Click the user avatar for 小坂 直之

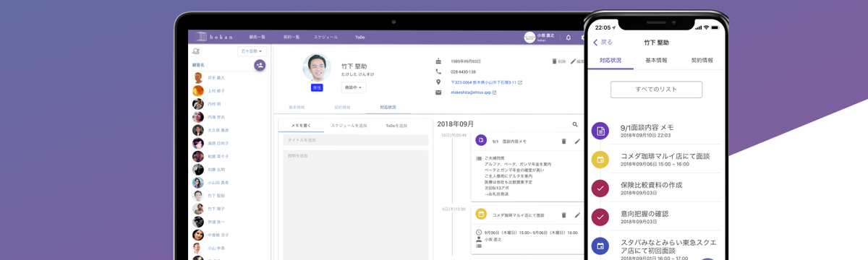pyautogui.click(x=530, y=38)
